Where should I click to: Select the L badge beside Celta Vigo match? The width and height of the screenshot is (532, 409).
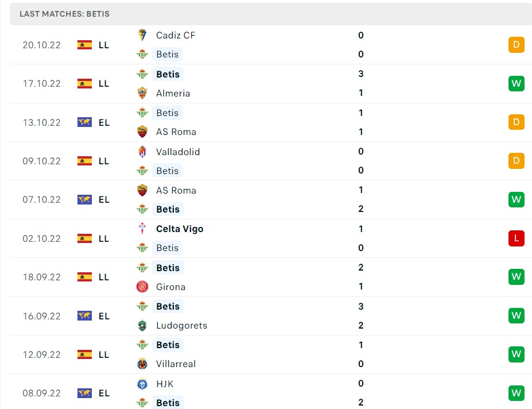point(515,238)
